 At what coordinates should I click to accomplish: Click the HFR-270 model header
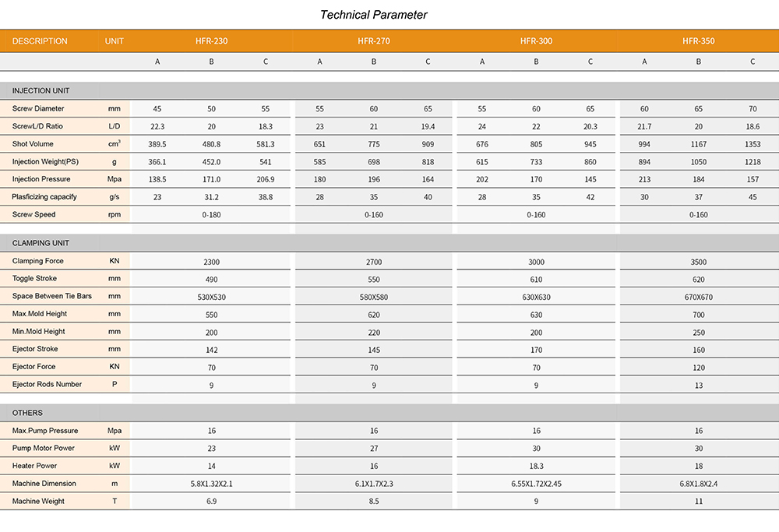click(x=374, y=41)
